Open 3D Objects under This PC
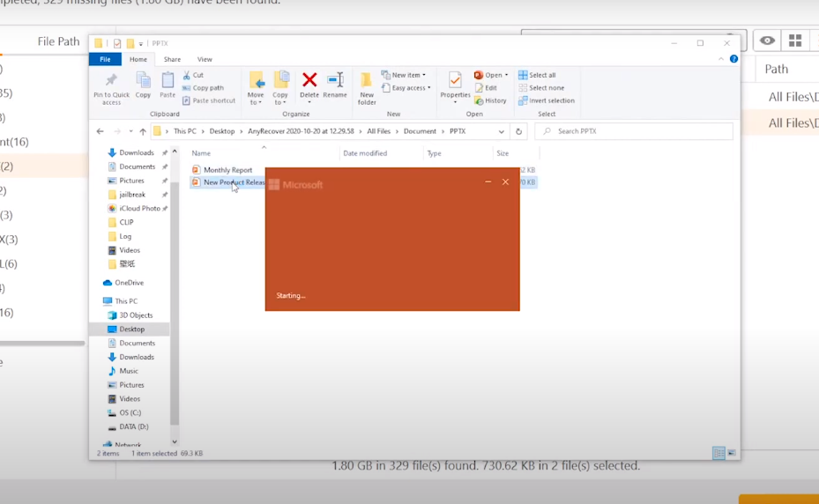The image size is (819, 504). click(136, 315)
